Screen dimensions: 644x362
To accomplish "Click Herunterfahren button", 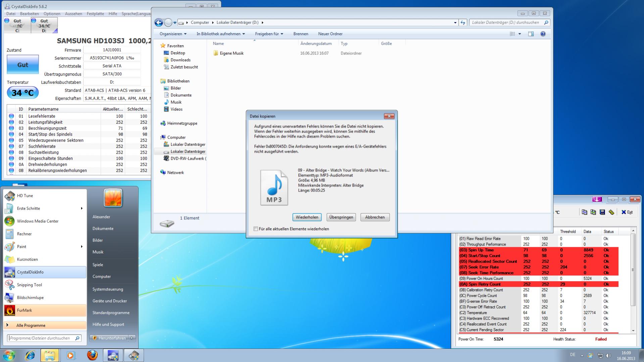I will coord(109,338).
